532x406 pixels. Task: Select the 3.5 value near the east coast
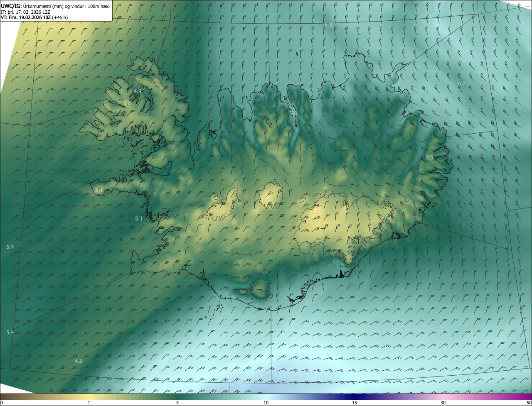point(430,158)
